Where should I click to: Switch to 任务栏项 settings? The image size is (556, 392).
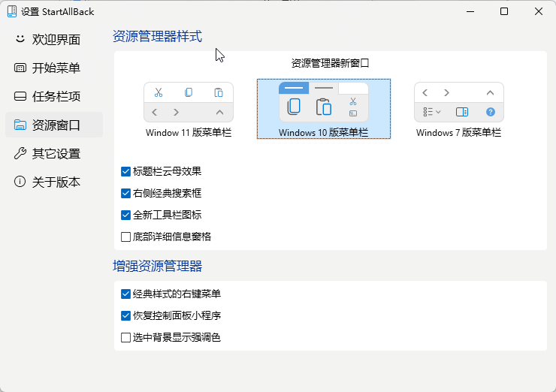[54, 96]
